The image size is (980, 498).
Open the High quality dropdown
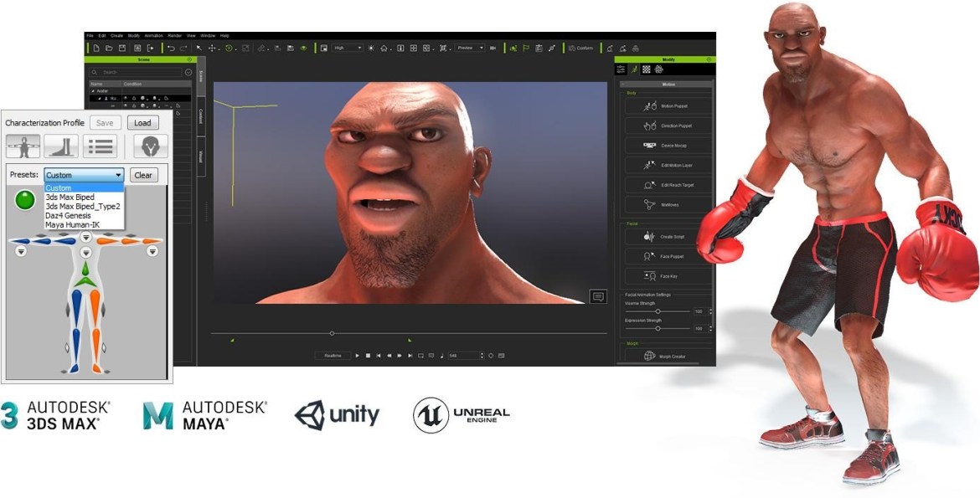(348, 48)
